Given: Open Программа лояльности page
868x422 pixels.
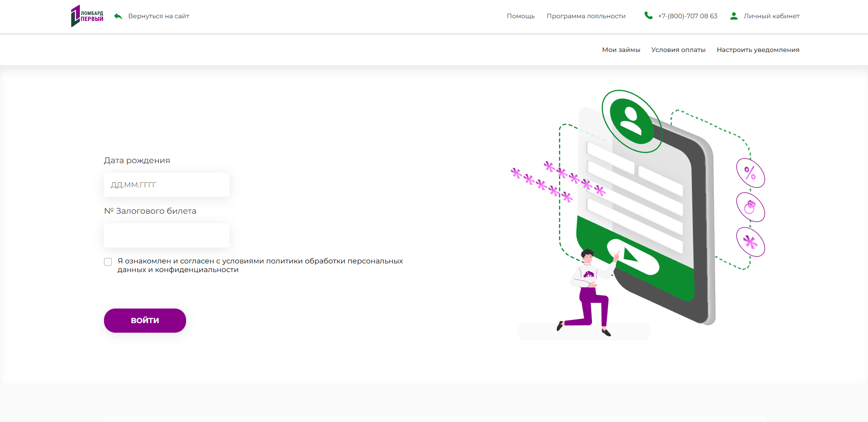Looking at the screenshot, I should click(586, 16).
